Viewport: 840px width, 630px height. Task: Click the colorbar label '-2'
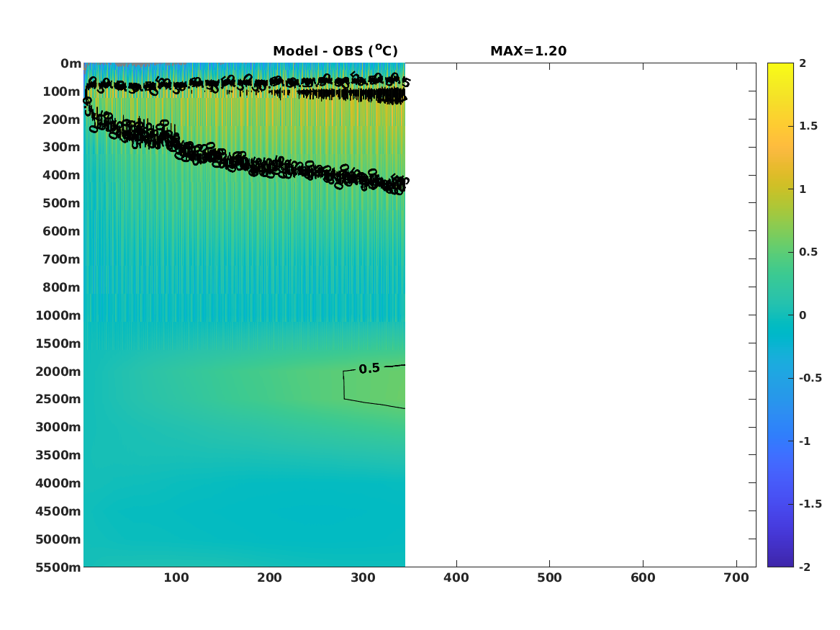coord(805,567)
